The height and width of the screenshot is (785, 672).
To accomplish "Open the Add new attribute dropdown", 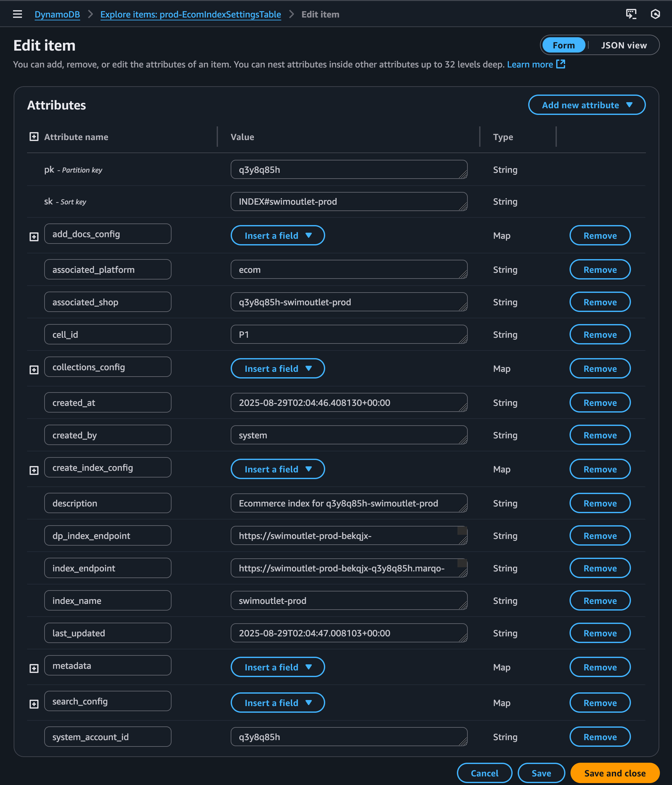I will pos(586,105).
